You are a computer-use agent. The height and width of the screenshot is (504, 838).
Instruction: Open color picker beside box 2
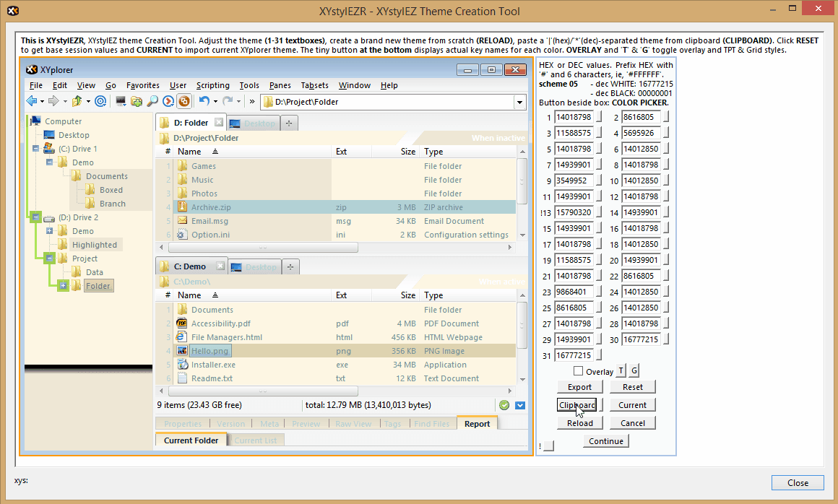click(x=665, y=117)
